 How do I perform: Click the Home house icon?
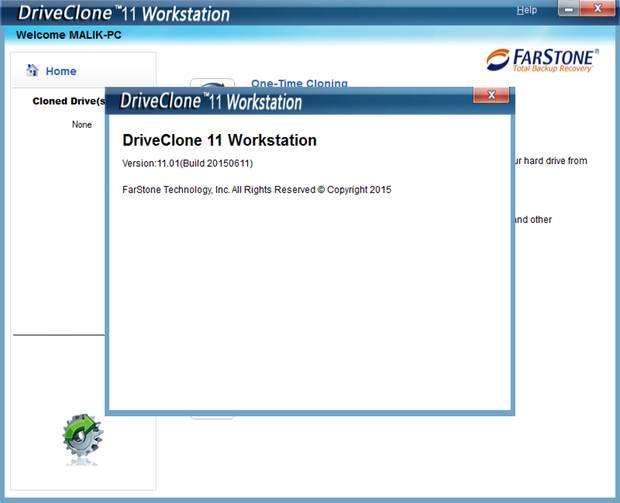[32, 70]
